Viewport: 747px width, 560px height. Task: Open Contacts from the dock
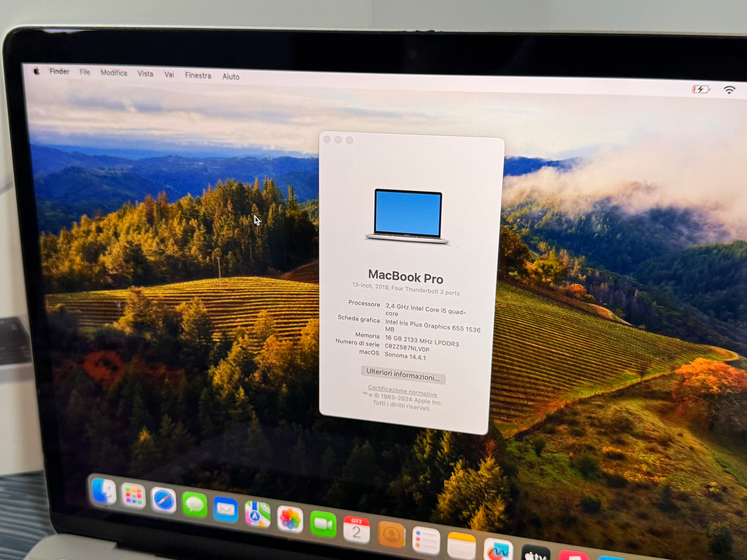click(391, 534)
